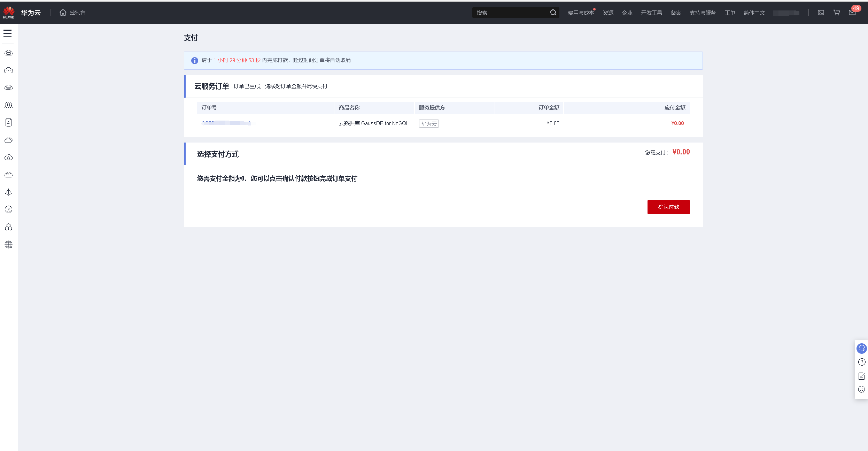Click the smiley face satisfaction icon

(x=861, y=390)
